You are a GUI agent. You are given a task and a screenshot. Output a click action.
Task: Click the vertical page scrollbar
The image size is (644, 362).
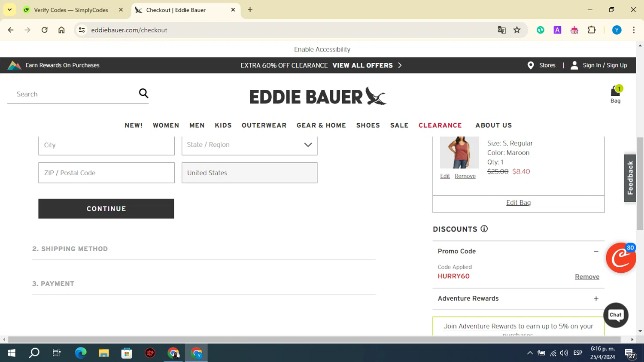[640, 184]
